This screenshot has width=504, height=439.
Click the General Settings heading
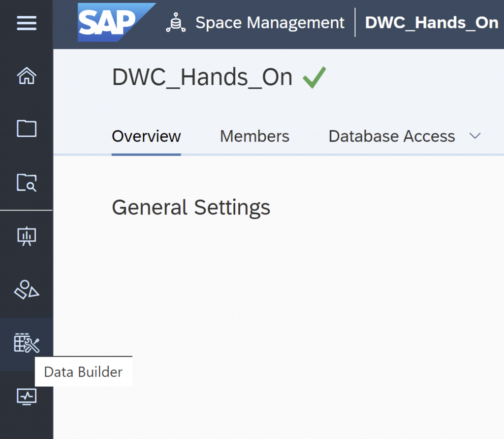(191, 207)
